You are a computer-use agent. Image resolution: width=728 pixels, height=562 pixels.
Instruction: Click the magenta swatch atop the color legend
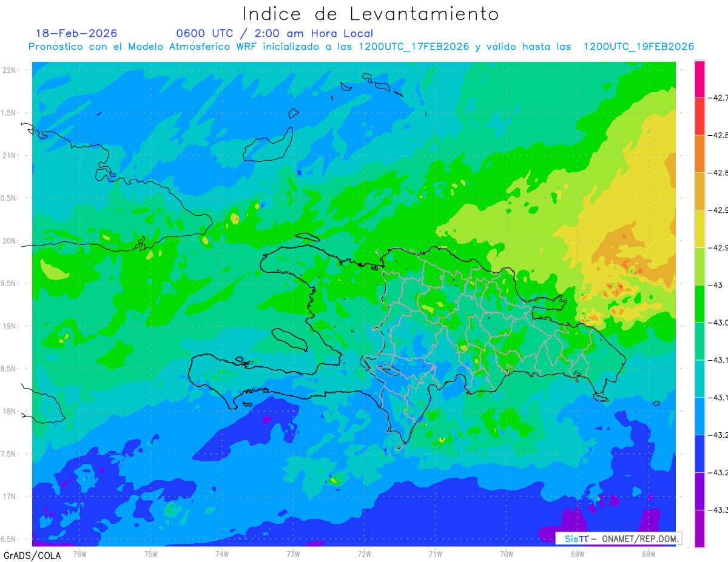[x=699, y=79]
